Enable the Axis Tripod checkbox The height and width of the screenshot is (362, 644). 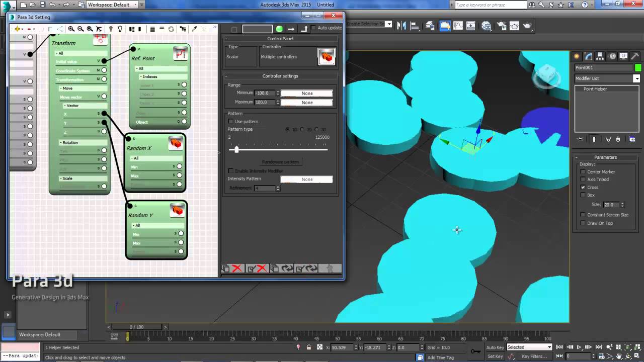[x=583, y=179]
